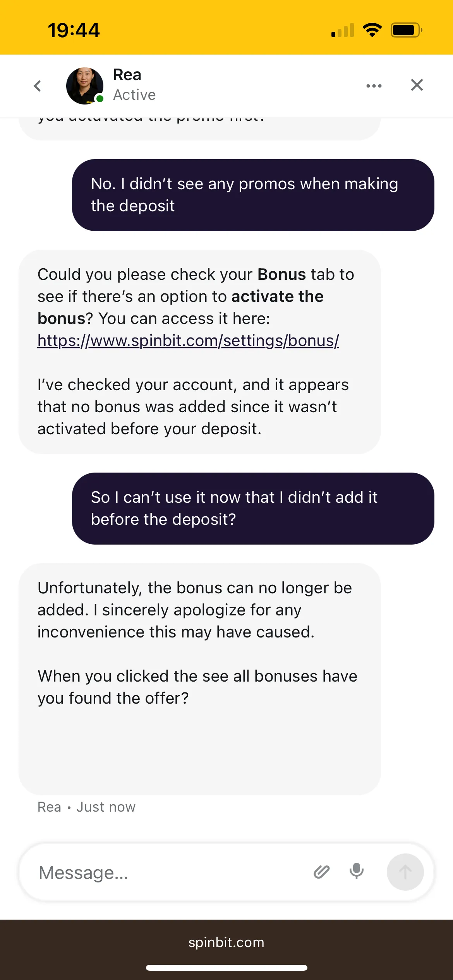Tap Rea's profile avatar photo
Image resolution: width=453 pixels, height=980 pixels.
point(84,85)
